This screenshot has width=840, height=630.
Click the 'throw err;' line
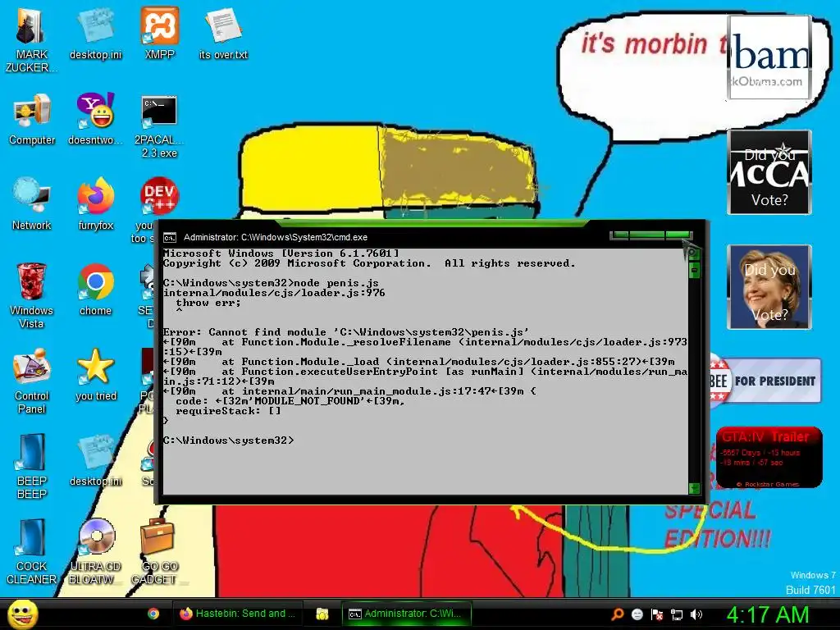pos(208,303)
